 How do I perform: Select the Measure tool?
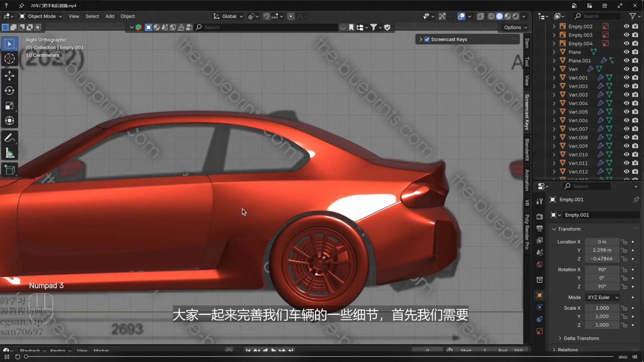10,153
